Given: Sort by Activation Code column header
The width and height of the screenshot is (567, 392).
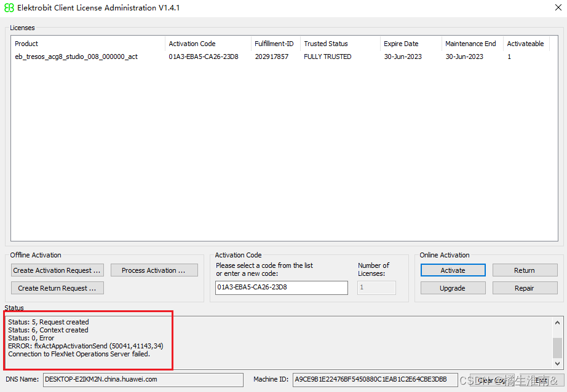Looking at the screenshot, I should point(208,44).
